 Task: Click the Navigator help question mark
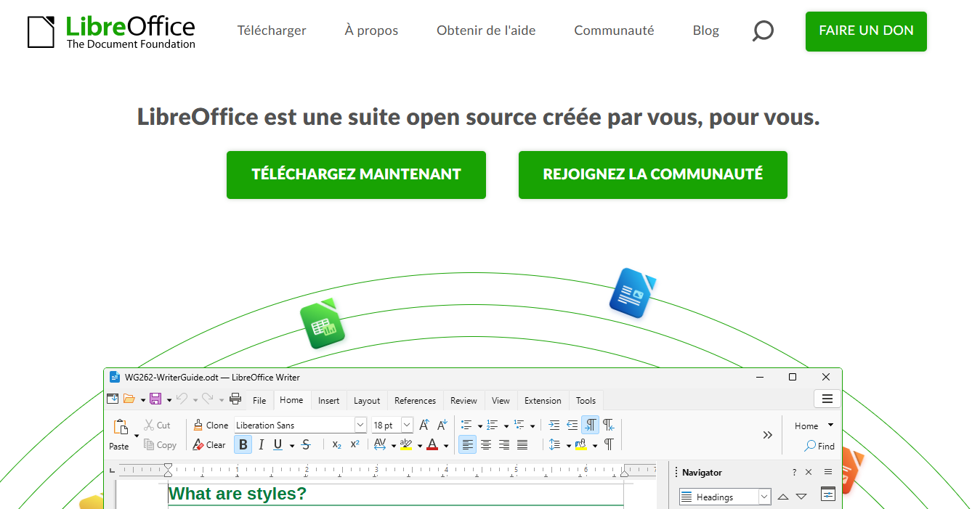coord(794,472)
